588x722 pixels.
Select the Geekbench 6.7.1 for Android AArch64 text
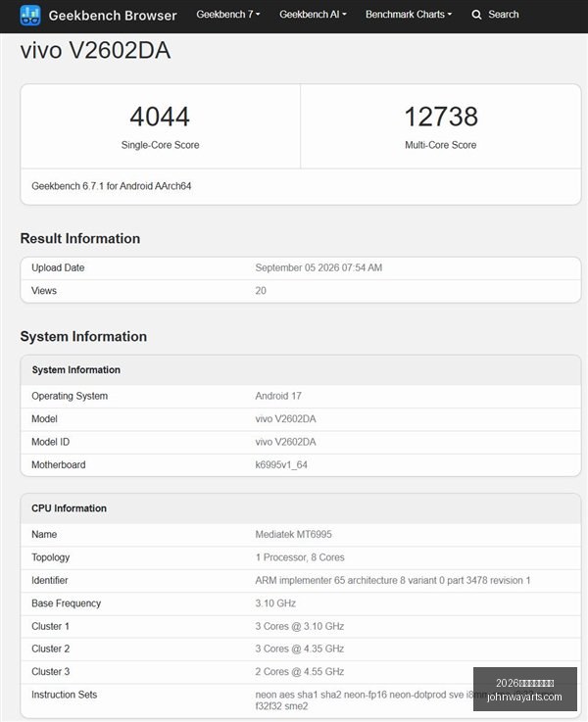tap(112, 186)
